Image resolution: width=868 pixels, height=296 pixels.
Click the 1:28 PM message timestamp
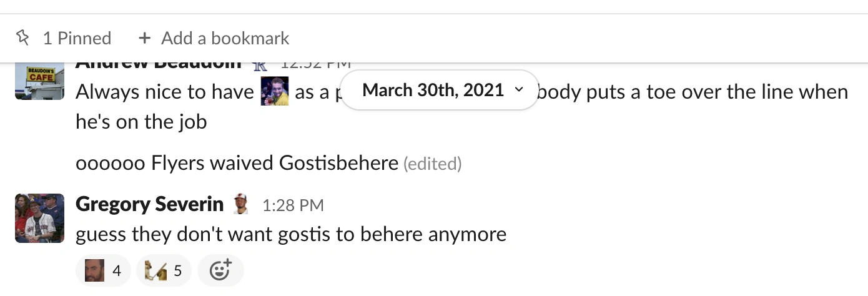click(293, 205)
